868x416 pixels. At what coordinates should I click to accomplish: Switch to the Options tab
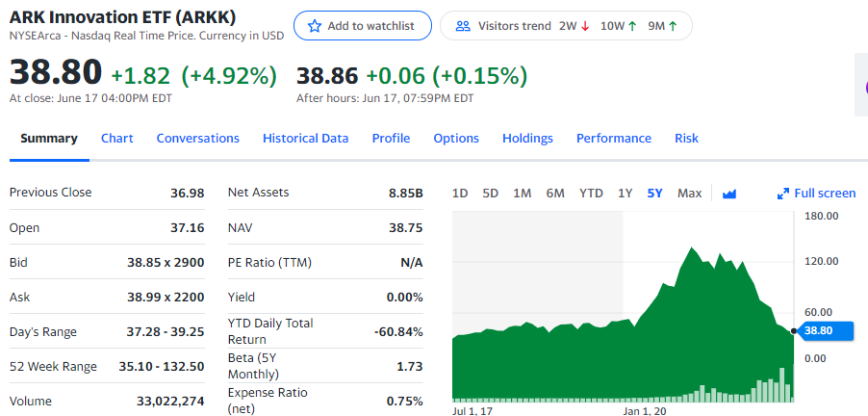pyautogui.click(x=456, y=138)
